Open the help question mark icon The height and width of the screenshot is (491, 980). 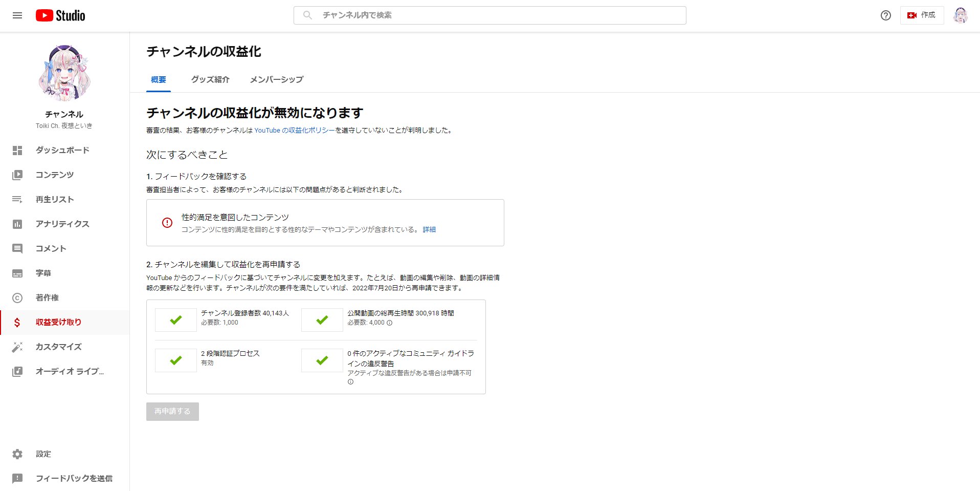[885, 15]
